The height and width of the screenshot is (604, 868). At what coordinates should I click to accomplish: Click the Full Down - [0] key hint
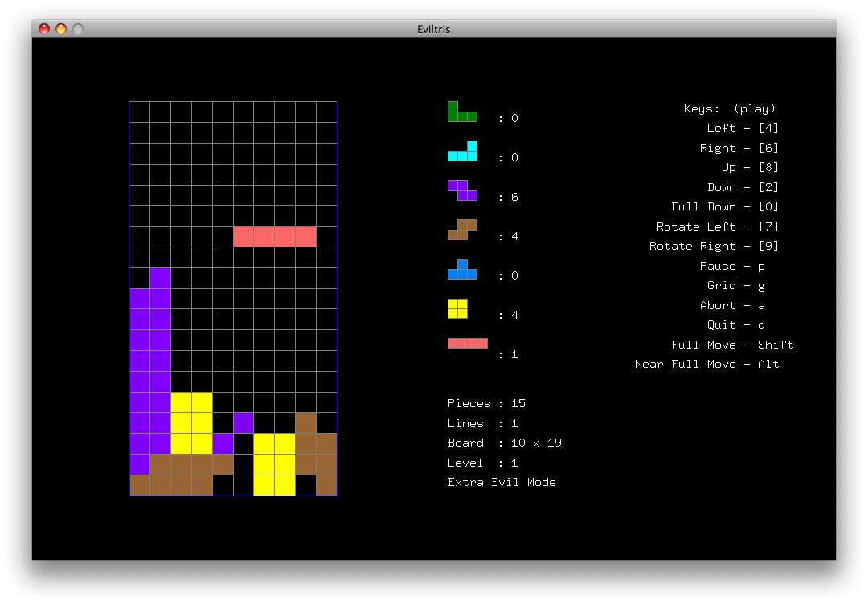pos(725,206)
